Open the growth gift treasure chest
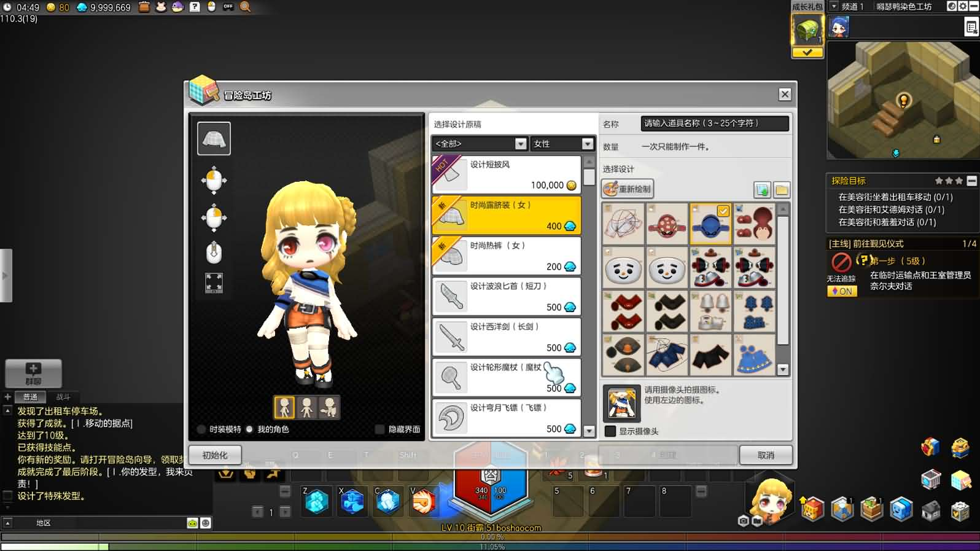980x551 pixels. [807, 29]
